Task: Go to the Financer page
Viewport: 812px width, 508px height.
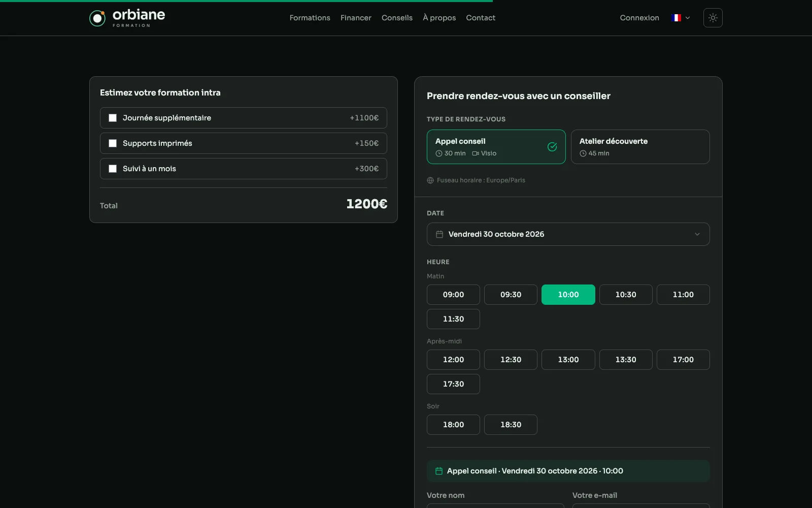Action: [x=356, y=18]
